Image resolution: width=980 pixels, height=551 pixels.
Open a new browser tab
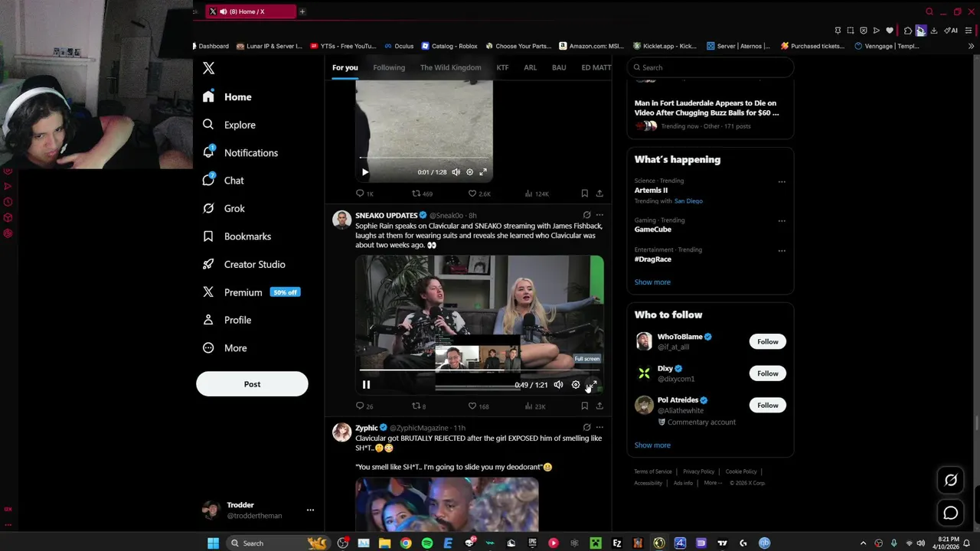302,11
